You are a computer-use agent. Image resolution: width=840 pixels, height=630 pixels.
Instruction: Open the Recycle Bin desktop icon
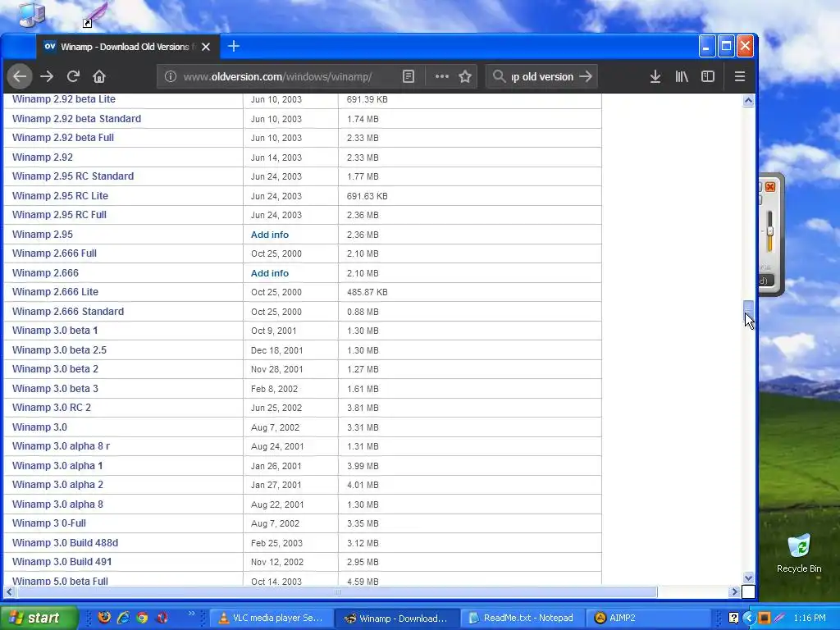pyautogui.click(x=799, y=554)
